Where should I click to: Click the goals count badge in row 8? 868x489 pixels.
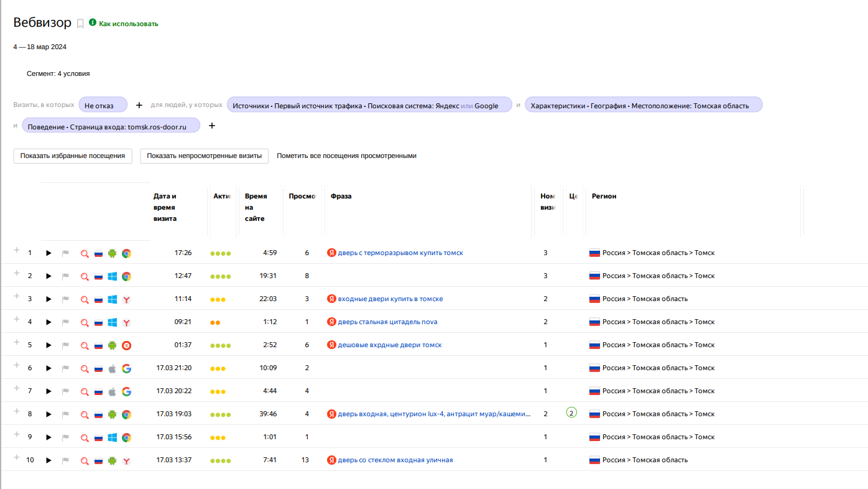pyautogui.click(x=571, y=412)
